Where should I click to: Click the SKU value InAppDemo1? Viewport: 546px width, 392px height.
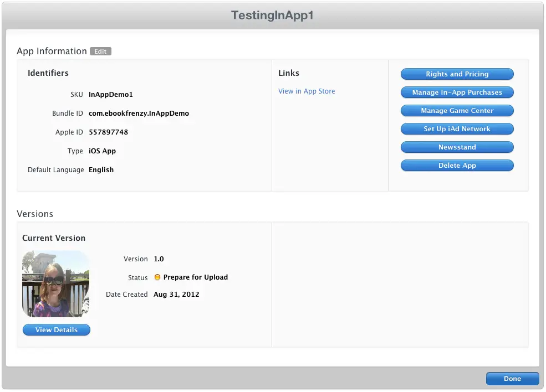tap(111, 95)
